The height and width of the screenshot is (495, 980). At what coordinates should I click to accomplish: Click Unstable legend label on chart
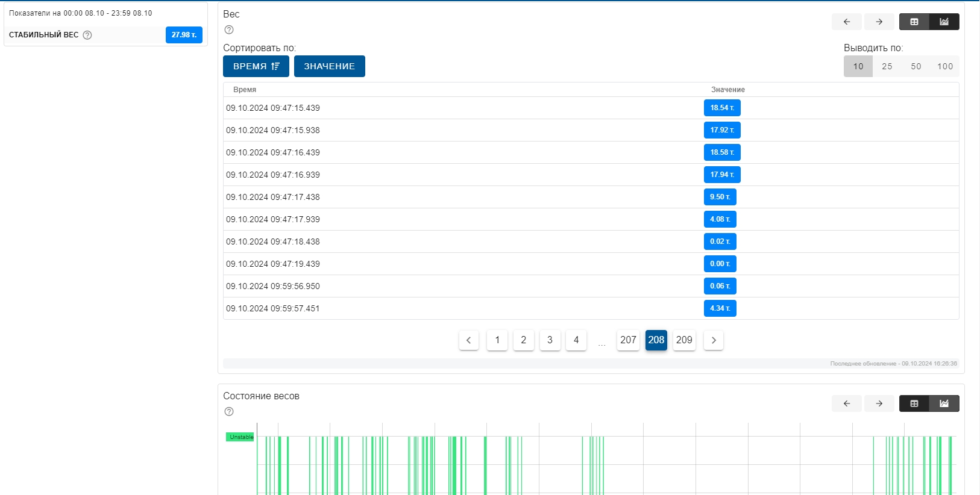click(240, 437)
